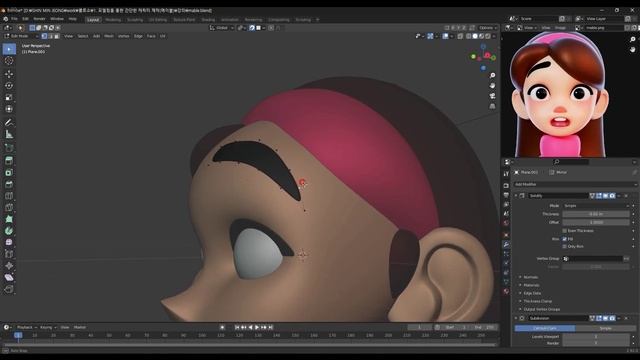Adjust the Thickness value field

pyautogui.click(x=596, y=214)
